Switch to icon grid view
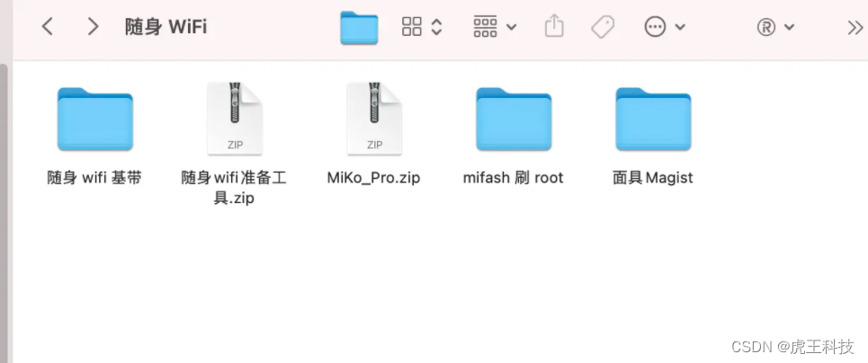This screenshot has height=363, width=868. point(412,27)
